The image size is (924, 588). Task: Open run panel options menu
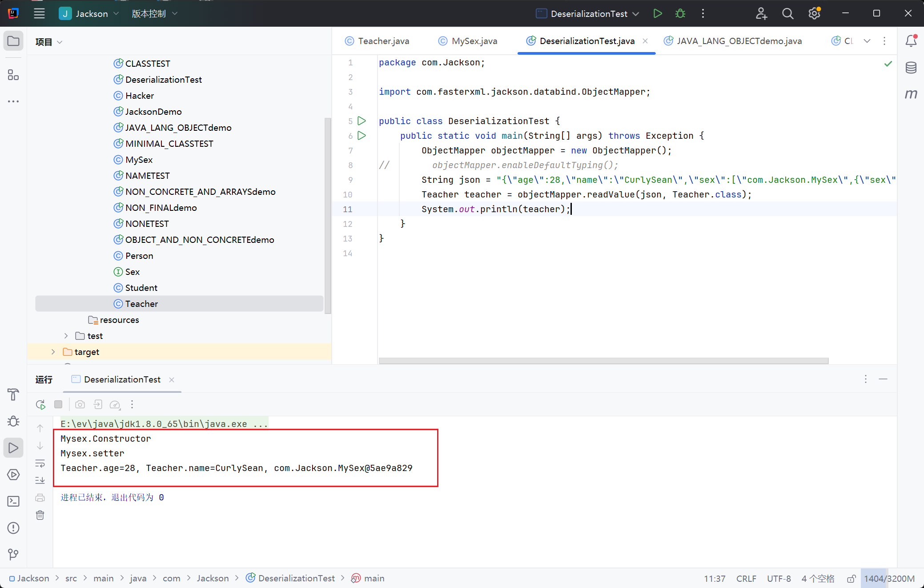pos(865,379)
